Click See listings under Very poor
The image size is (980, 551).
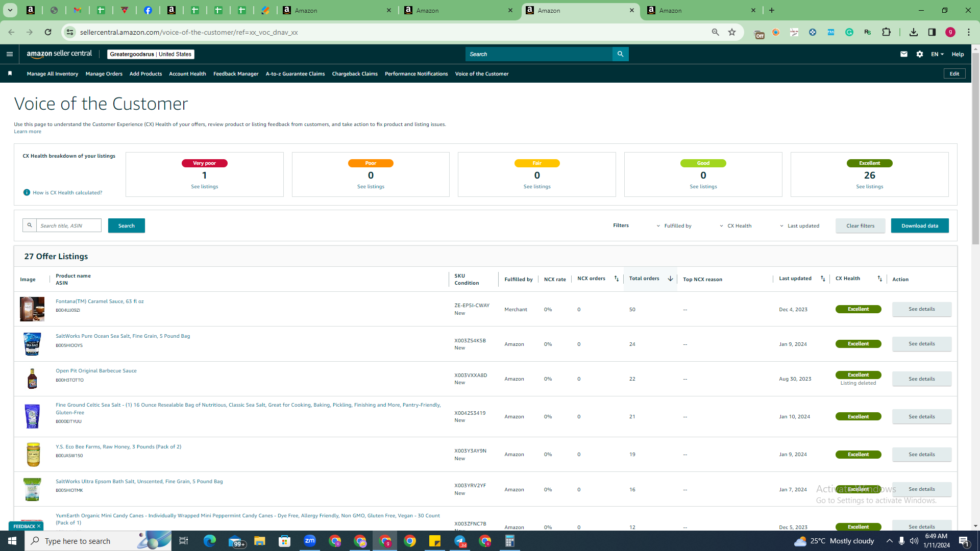tap(205, 187)
